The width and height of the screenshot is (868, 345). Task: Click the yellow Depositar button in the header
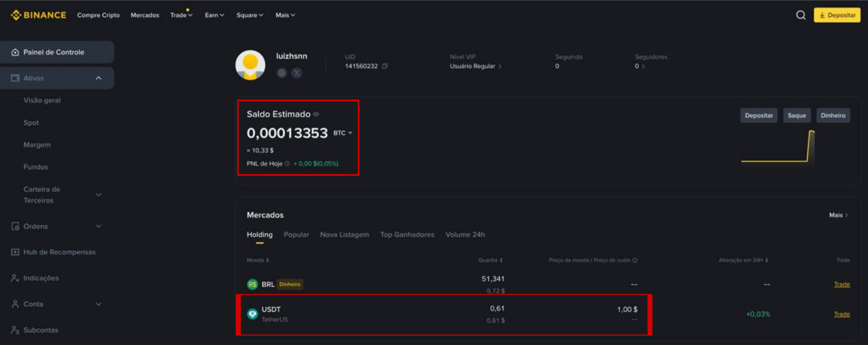coord(837,15)
